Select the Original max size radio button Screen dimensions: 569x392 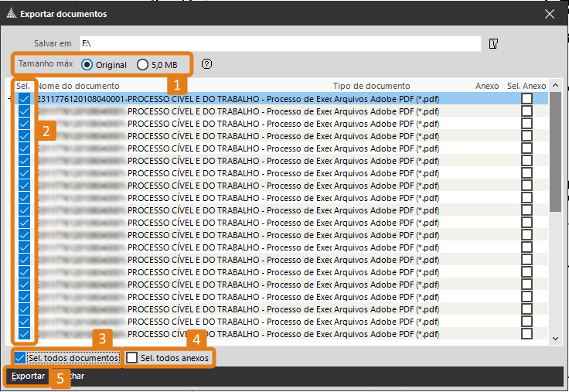(x=87, y=65)
